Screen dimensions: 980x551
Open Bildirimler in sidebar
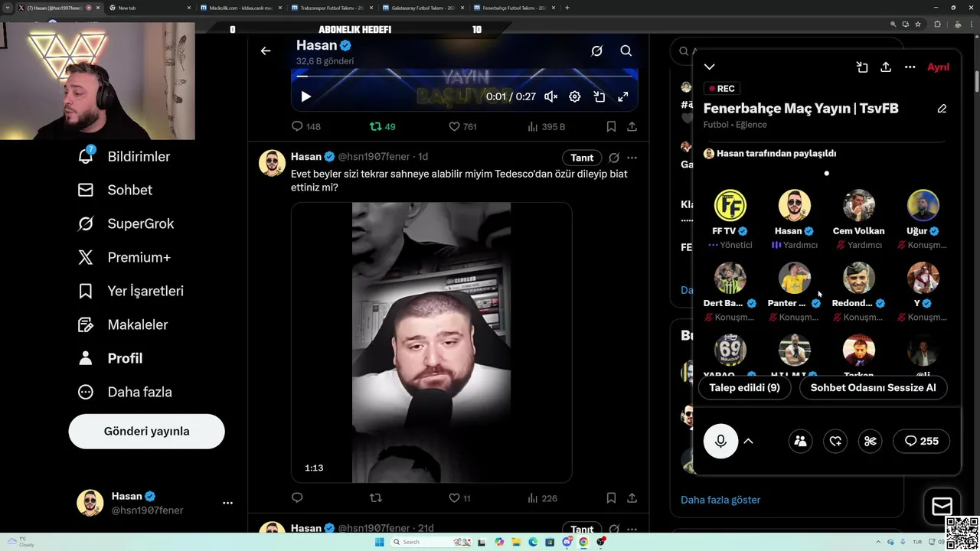[x=124, y=156]
